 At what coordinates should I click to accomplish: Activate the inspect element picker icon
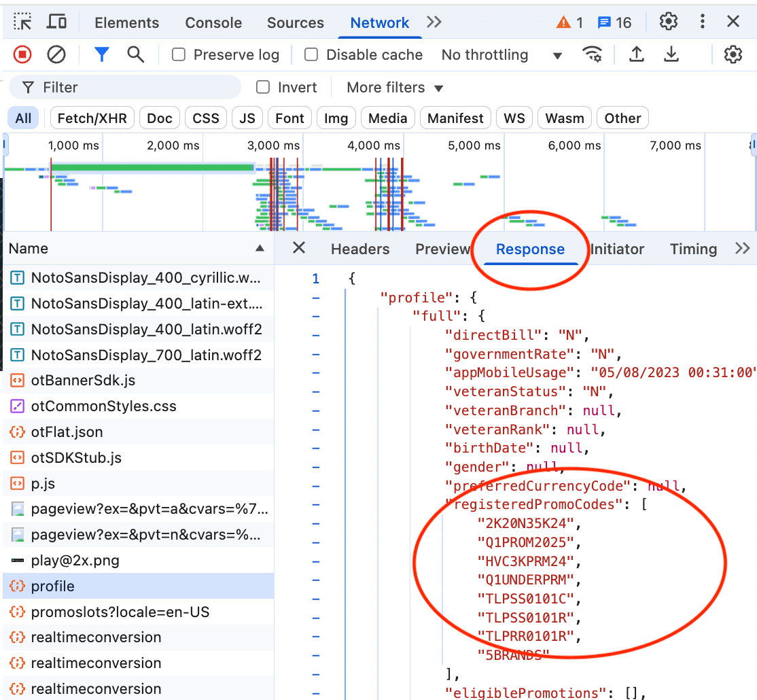click(x=22, y=22)
